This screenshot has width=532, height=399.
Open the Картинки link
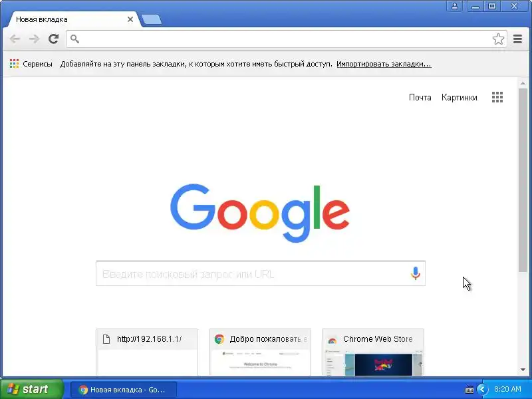[x=459, y=97]
